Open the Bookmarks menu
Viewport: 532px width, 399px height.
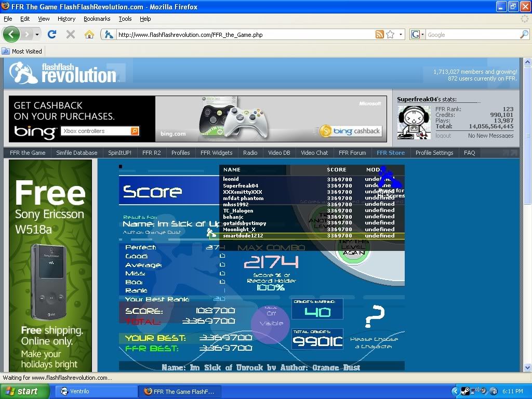click(97, 19)
